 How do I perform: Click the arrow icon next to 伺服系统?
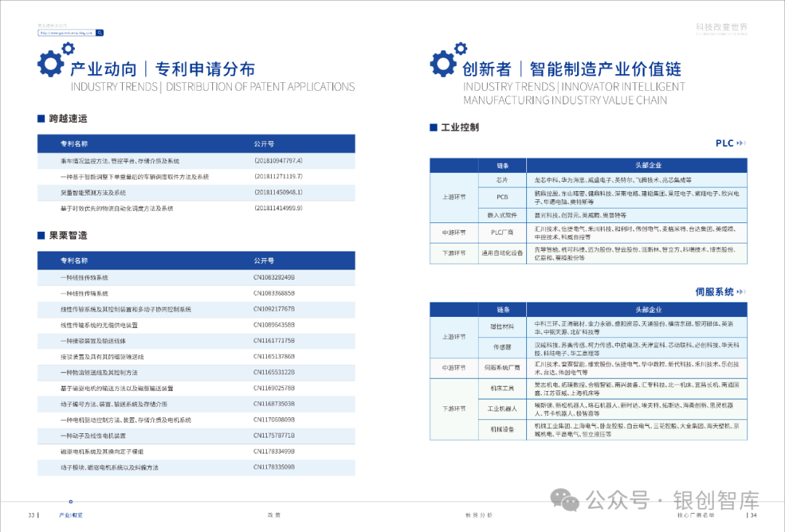click(x=741, y=291)
